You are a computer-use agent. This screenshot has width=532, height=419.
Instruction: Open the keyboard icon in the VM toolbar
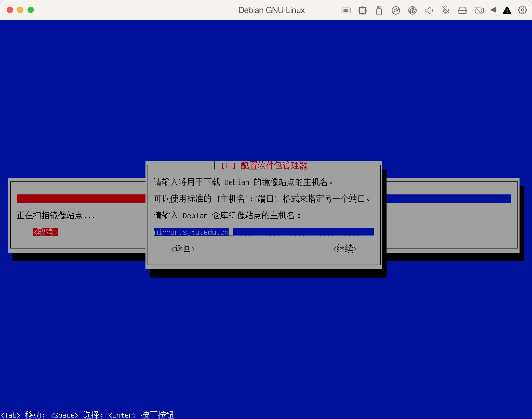(346, 10)
